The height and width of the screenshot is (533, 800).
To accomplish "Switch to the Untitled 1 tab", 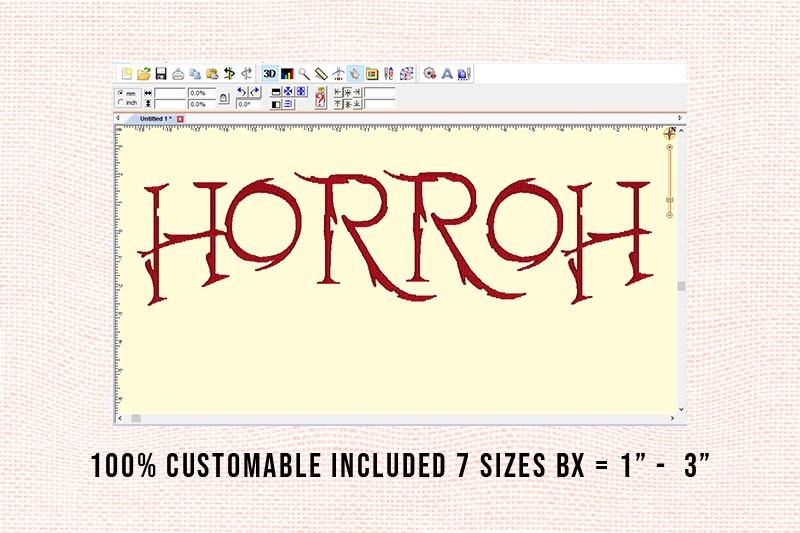I will [156, 118].
